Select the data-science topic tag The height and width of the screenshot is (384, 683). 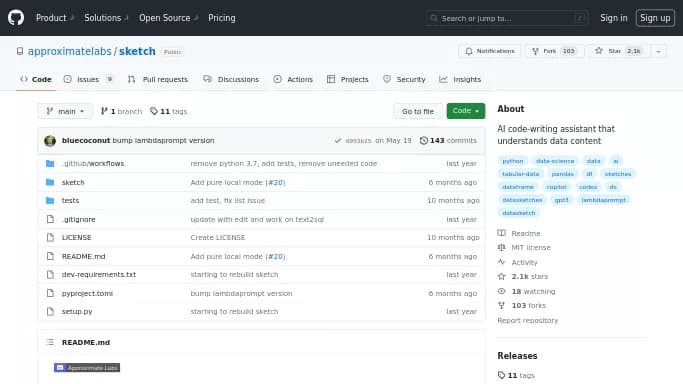point(555,161)
